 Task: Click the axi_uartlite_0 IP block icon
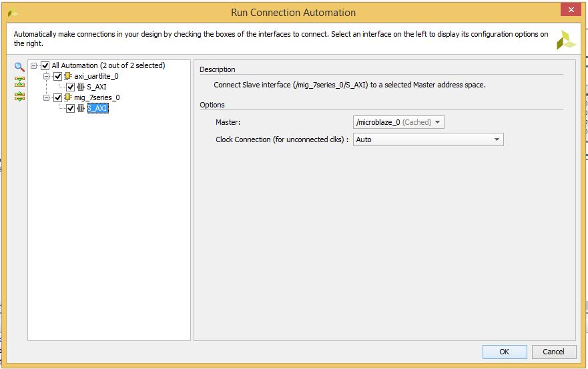pos(68,76)
